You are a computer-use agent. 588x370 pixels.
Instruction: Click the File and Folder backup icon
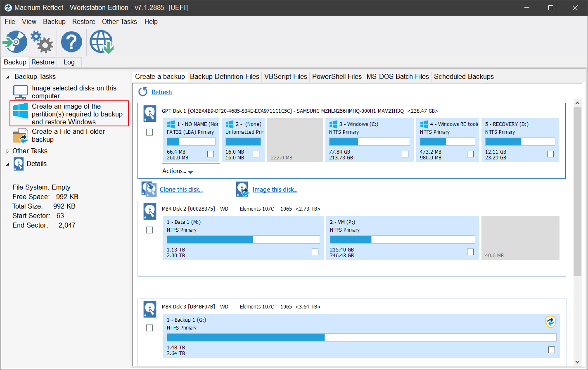coord(20,135)
